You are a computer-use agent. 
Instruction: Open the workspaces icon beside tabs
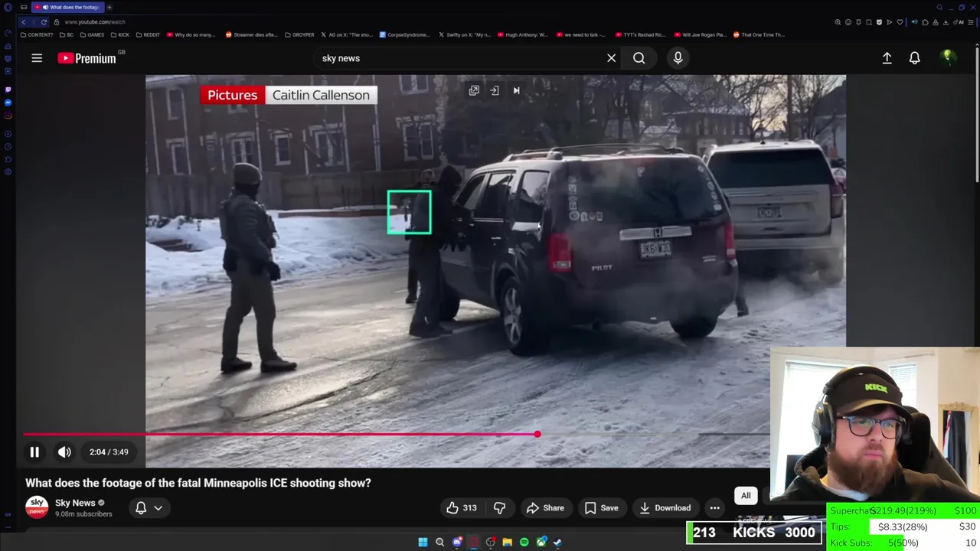click(24, 7)
